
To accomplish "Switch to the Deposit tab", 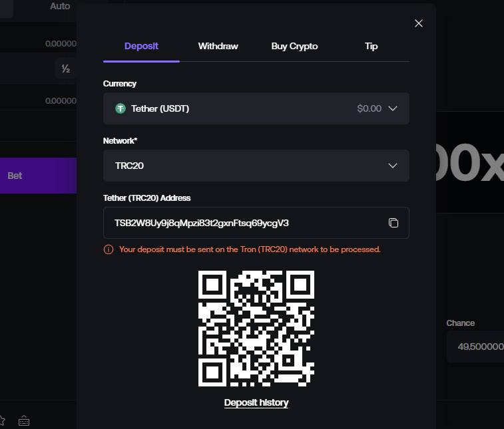I will coord(141,47).
